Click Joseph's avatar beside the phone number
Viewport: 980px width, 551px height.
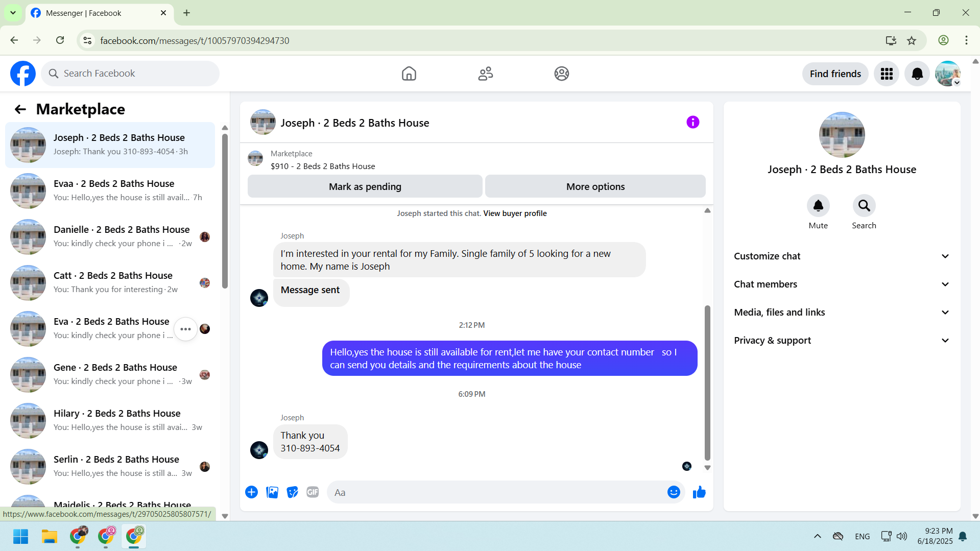click(259, 450)
